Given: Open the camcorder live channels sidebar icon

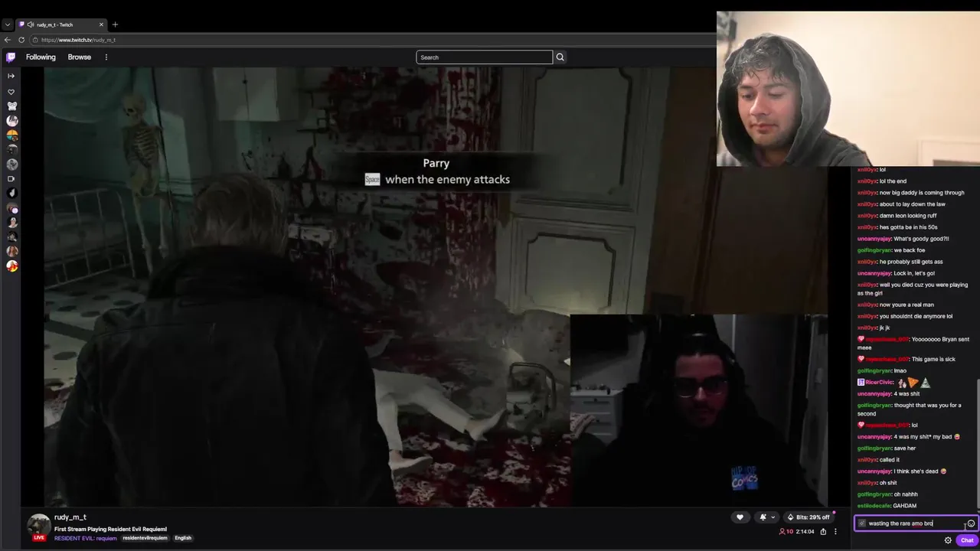Looking at the screenshot, I should [11, 179].
